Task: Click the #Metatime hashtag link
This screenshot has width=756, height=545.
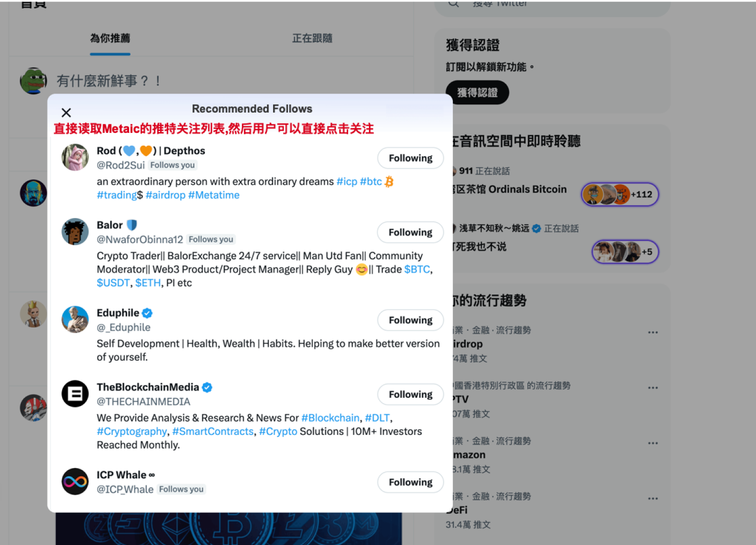Action: coord(214,195)
